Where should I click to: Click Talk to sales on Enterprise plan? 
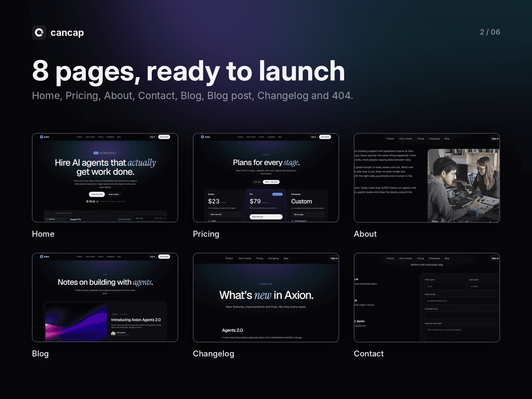[308, 214]
